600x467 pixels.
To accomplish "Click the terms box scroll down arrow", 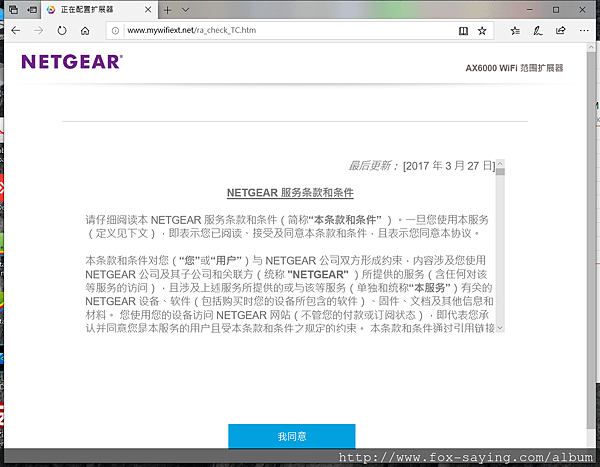I will tap(500, 328).
